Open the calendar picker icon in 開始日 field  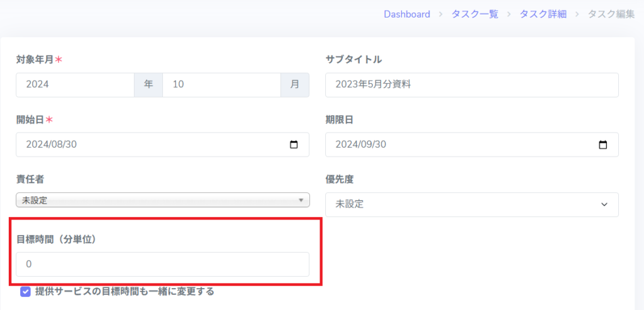(x=294, y=145)
